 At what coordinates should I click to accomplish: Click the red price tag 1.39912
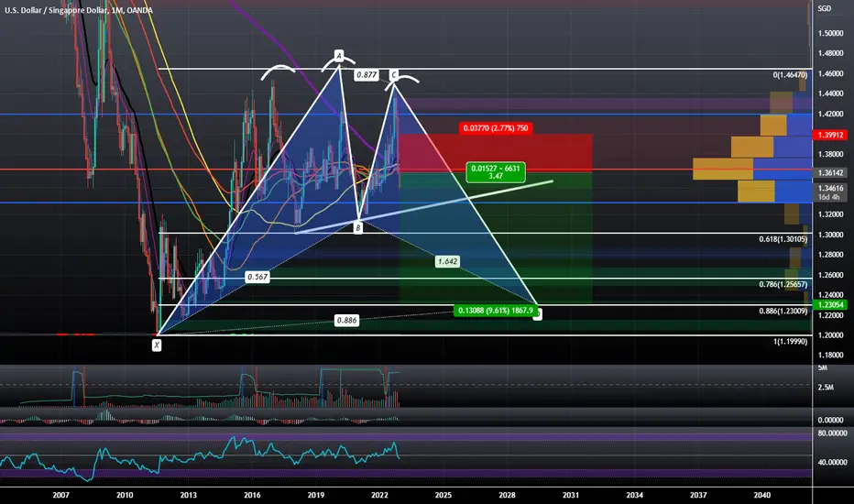tap(830, 135)
